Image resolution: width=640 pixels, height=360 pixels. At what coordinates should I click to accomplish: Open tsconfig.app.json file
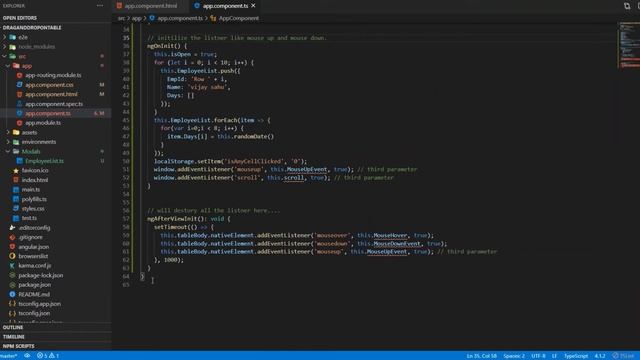39,304
